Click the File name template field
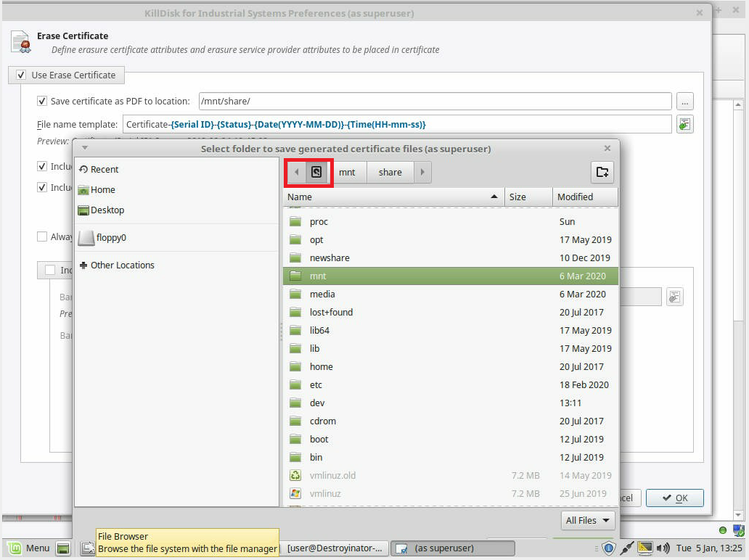The width and height of the screenshot is (749, 560). pos(397,125)
